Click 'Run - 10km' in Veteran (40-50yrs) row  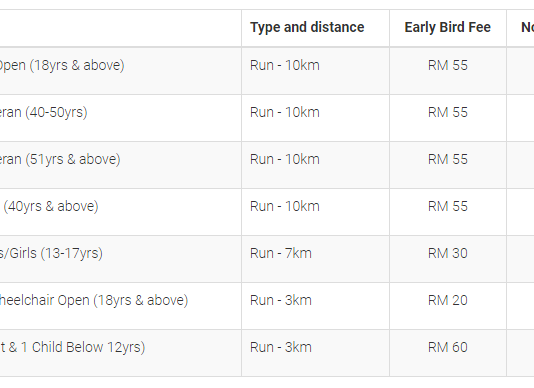[x=285, y=112]
